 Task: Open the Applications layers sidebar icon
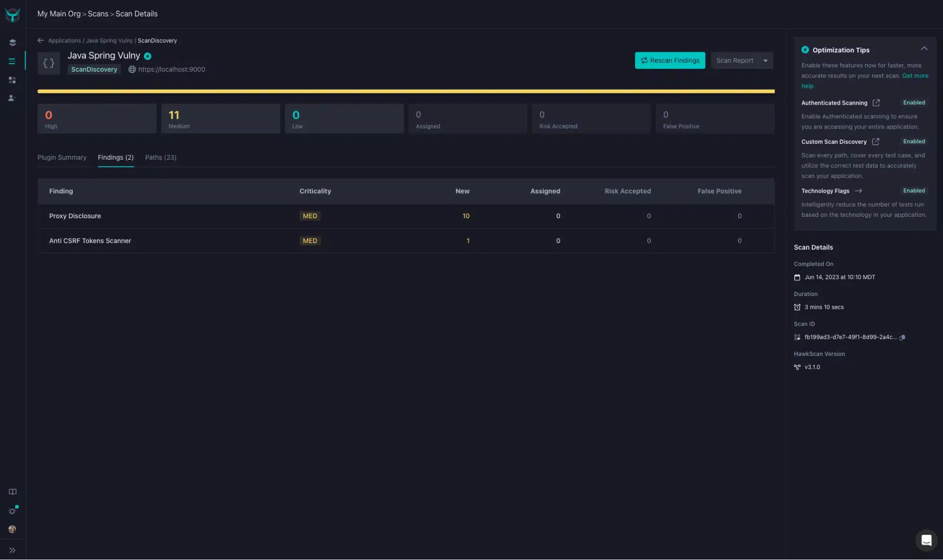pyautogui.click(x=12, y=43)
